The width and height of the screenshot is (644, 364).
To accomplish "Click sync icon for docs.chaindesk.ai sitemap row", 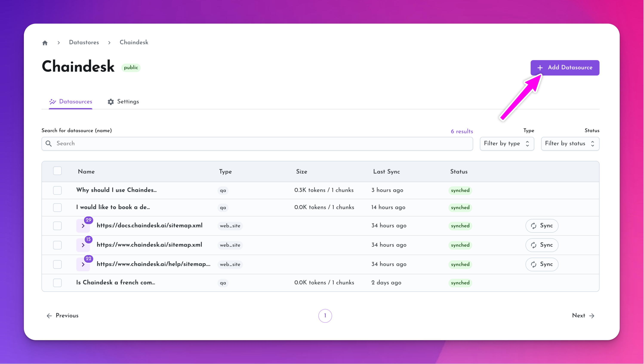I will pyautogui.click(x=533, y=226).
